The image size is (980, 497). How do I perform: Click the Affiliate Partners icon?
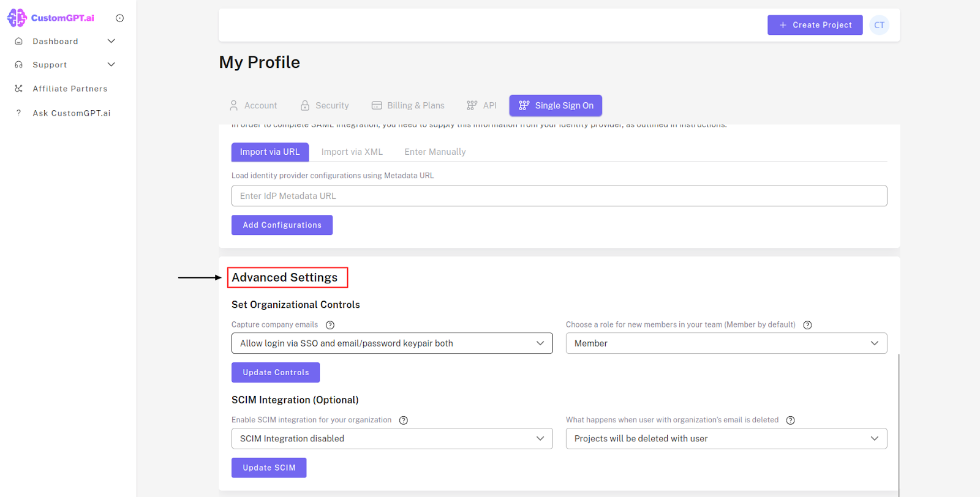click(19, 88)
